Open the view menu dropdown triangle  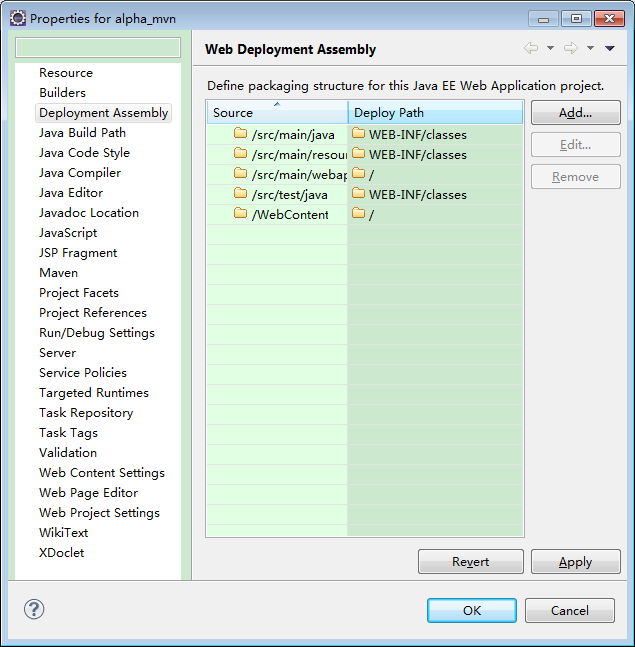click(610, 48)
